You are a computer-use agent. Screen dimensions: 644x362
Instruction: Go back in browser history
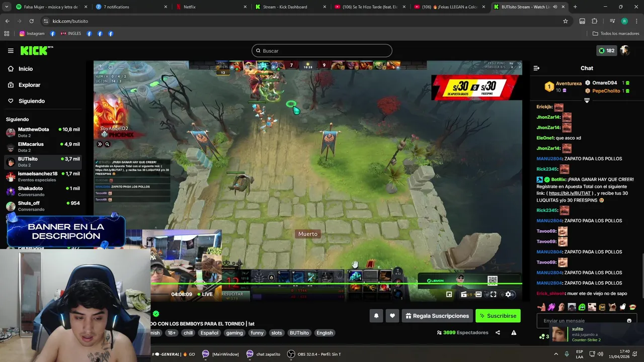point(7,21)
